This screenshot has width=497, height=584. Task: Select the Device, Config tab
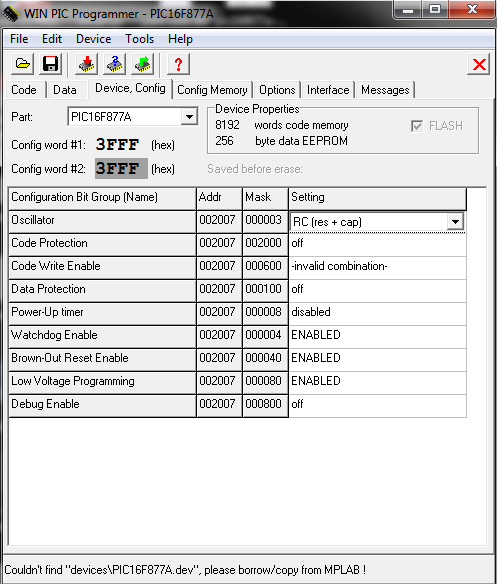[x=130, y=88]
